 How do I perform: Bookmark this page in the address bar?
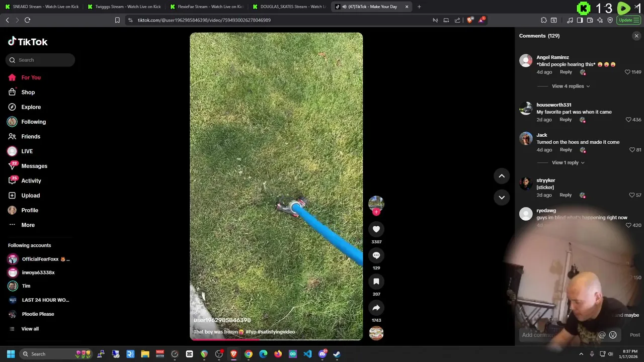[x=117, y=20]
